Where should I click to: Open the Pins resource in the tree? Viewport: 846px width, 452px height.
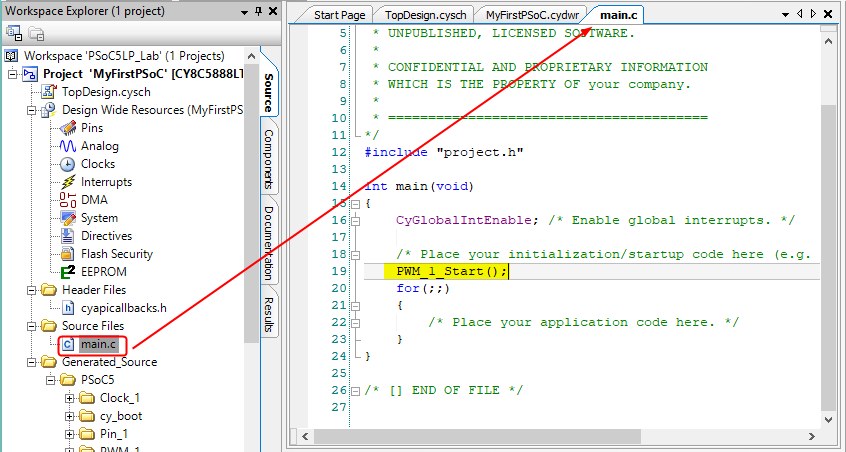pos(91,128)
